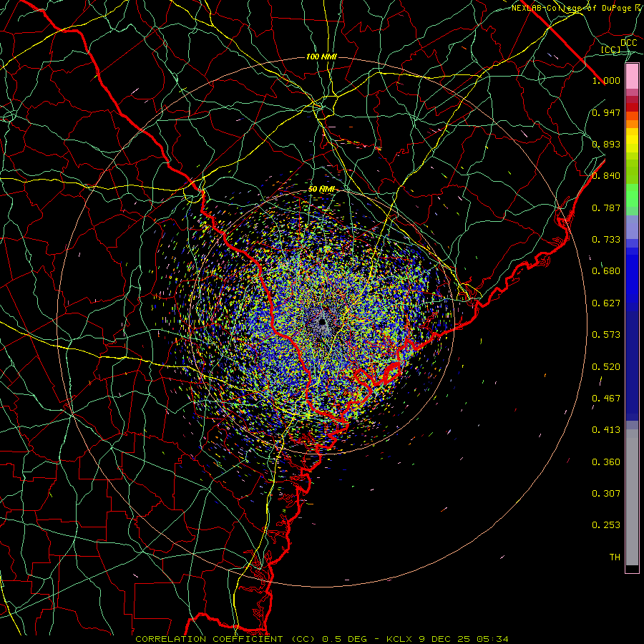
Task: Select the 0.360 legend value
Action: [606, 462]
